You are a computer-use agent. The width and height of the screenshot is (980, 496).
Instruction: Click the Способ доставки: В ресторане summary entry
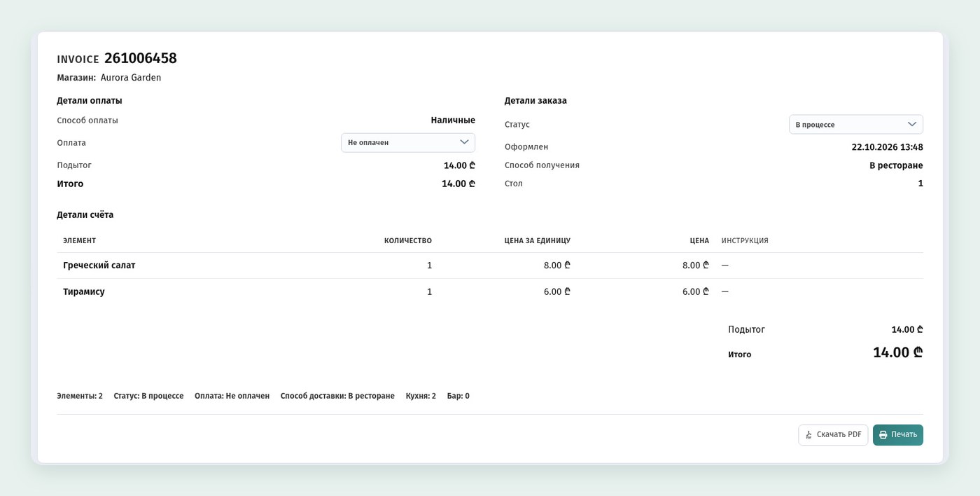[337, 396]
